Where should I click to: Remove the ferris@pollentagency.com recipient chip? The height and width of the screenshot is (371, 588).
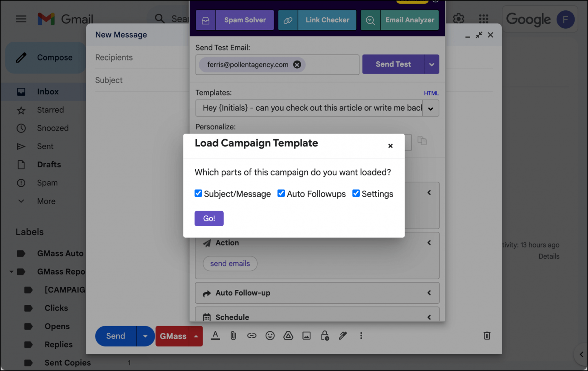297,64
